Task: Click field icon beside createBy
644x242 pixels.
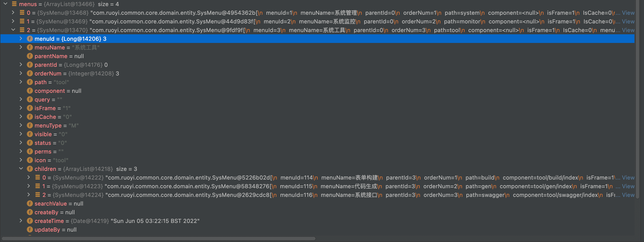Action: [30, 212]
